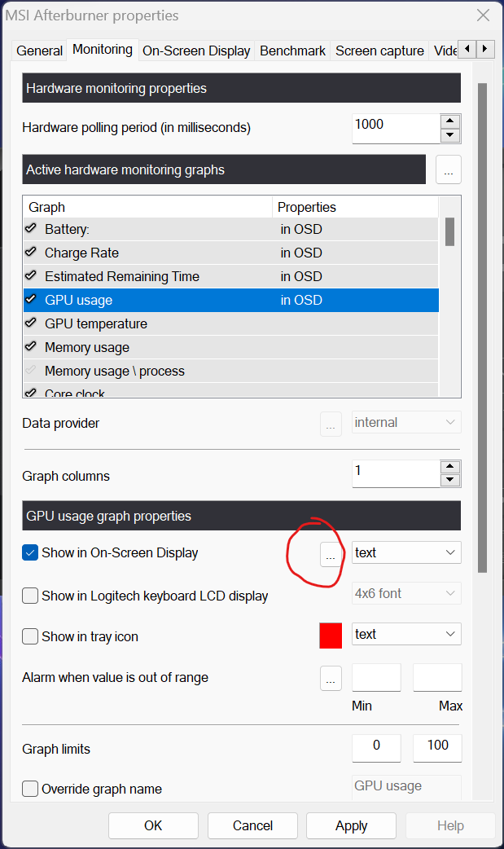Open active hardware monitoring graphs setup button

tap(449, 169)
